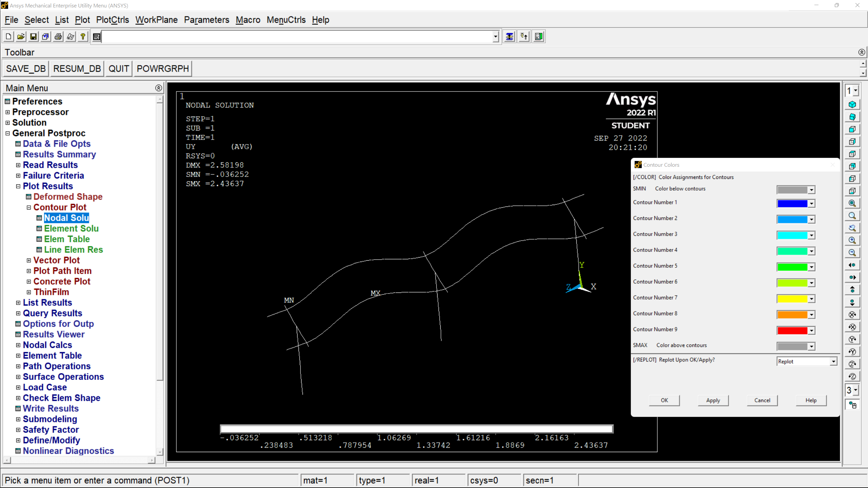Click the Zoom Out minus magnifier
Image resolution: width=868 pixels, height=488 pixels.
(852, 252)
